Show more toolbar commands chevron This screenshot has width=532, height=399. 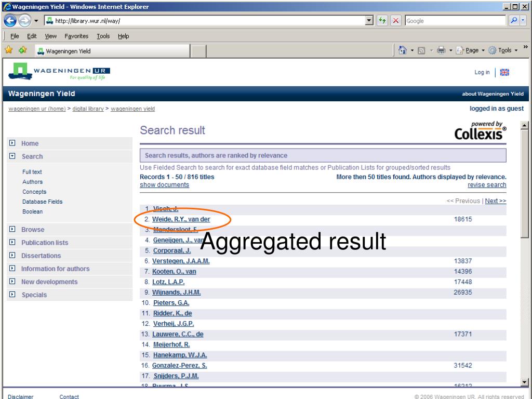[x=526, y=47]
